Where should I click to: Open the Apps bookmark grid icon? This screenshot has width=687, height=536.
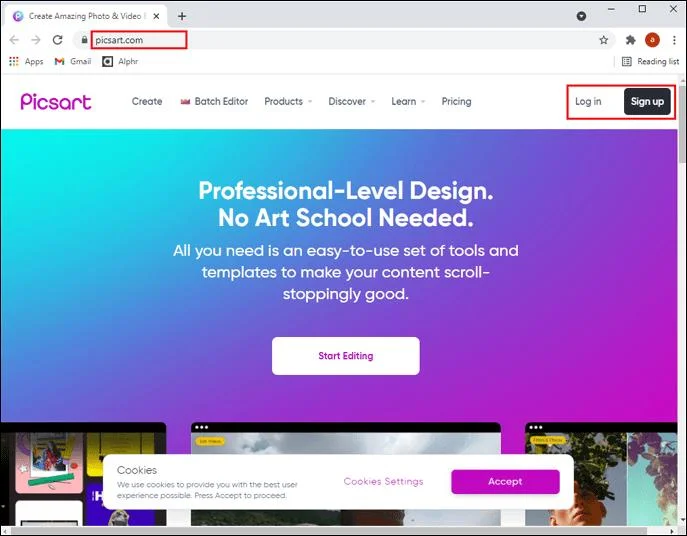coord(14,61)
